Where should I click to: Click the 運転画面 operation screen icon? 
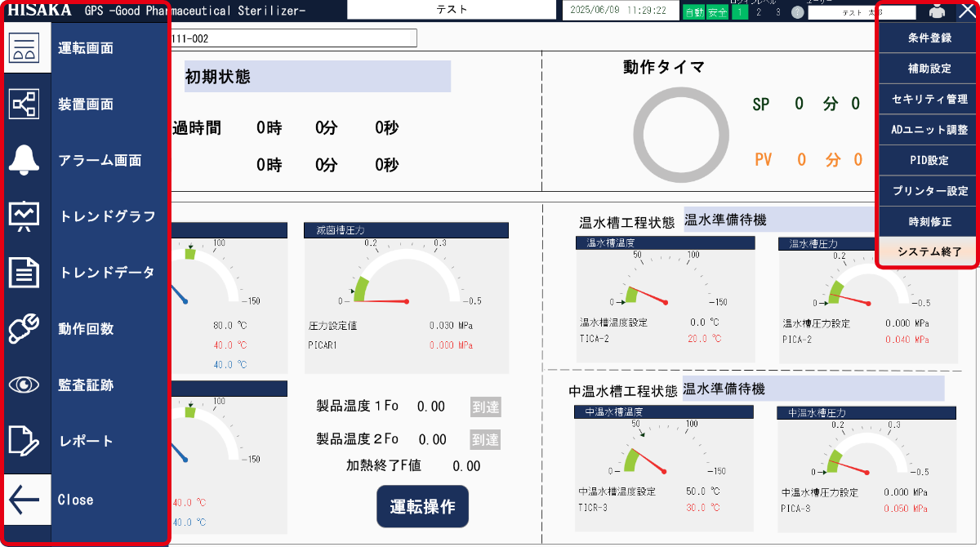click(x=25, y=48)
